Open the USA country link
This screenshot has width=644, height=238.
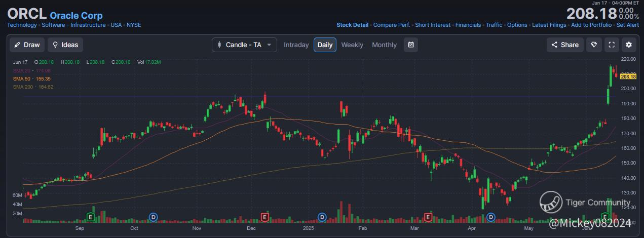[x=117, y=25]
